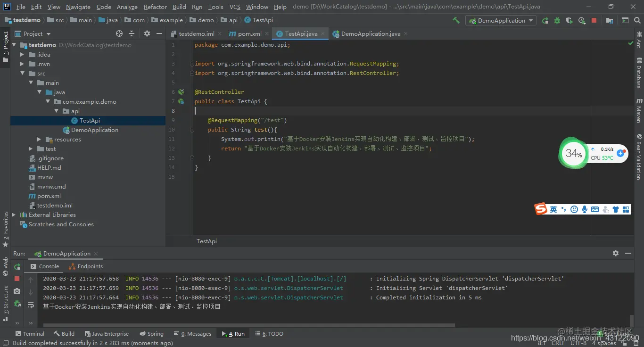Open the VCS menu
This screenshot has height=347, width=644.
click(x=235, y=7)
